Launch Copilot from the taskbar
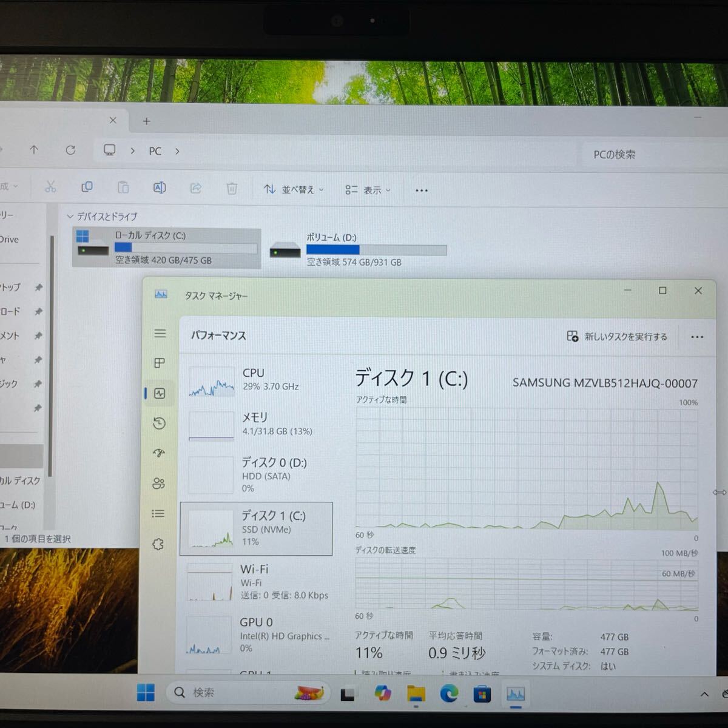 382,693
